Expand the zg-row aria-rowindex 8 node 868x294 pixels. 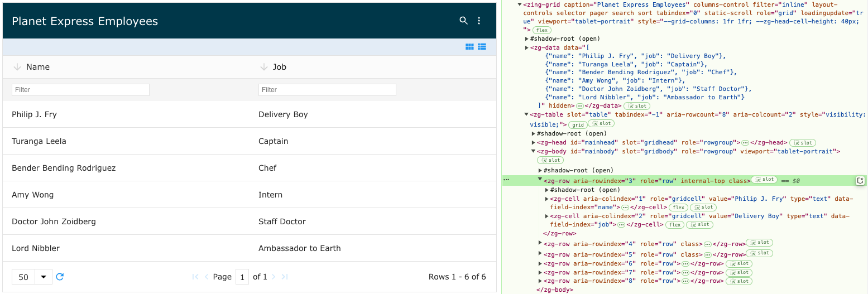[540, 281]
